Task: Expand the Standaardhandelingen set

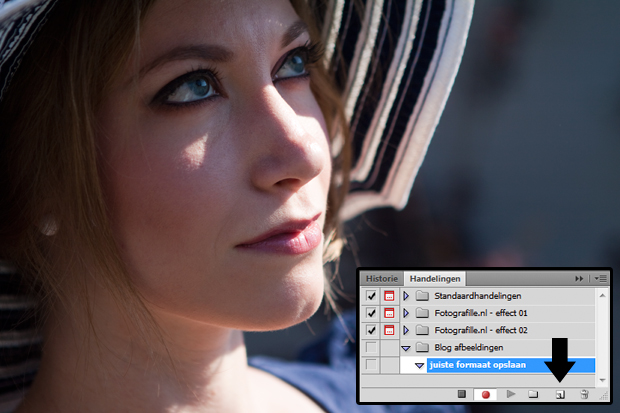Action: (x=406, y=296)
